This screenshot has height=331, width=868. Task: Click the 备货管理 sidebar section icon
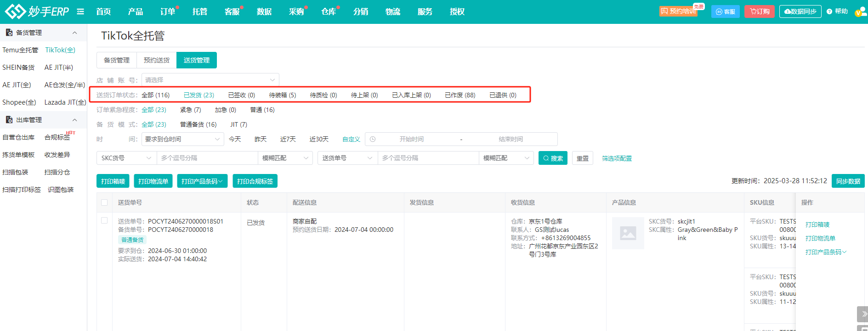pos(9,33)
